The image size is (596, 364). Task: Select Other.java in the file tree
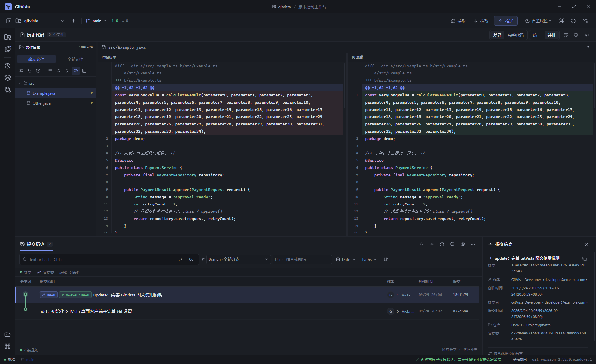pyautogui.click(x=56, y=103)
